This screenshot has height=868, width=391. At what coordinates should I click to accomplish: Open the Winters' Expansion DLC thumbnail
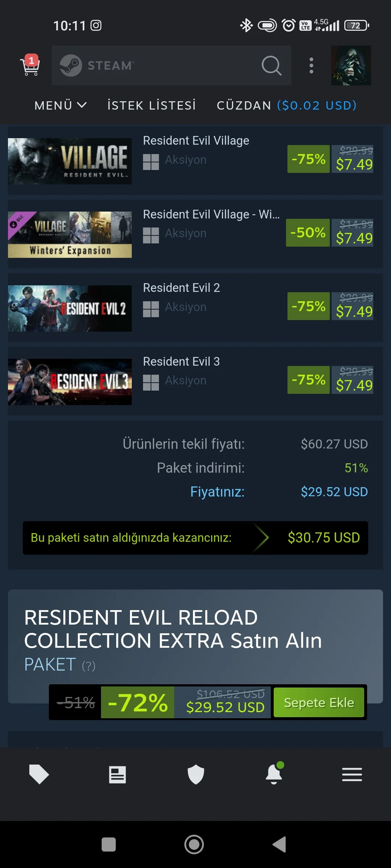coord(70,234)
